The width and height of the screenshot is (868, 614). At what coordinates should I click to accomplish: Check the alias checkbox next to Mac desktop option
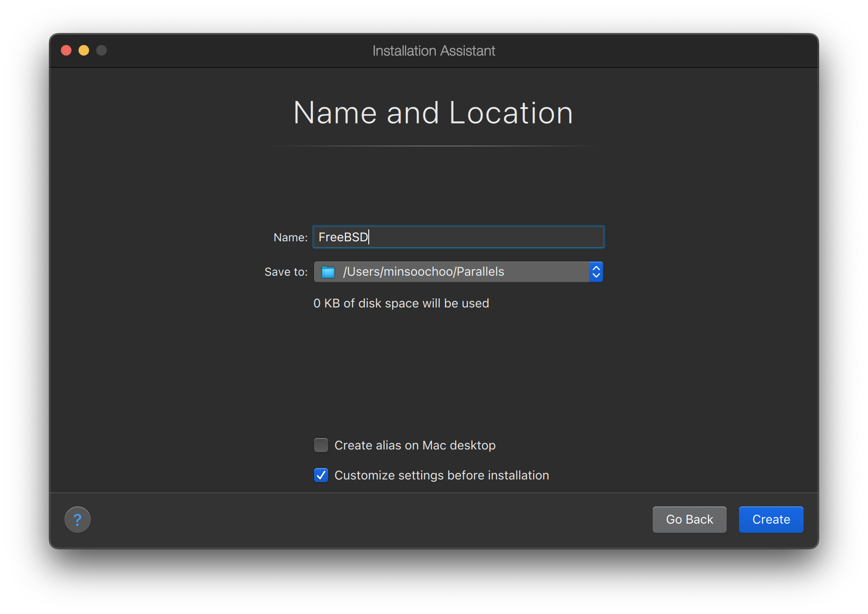coord(321,446)
